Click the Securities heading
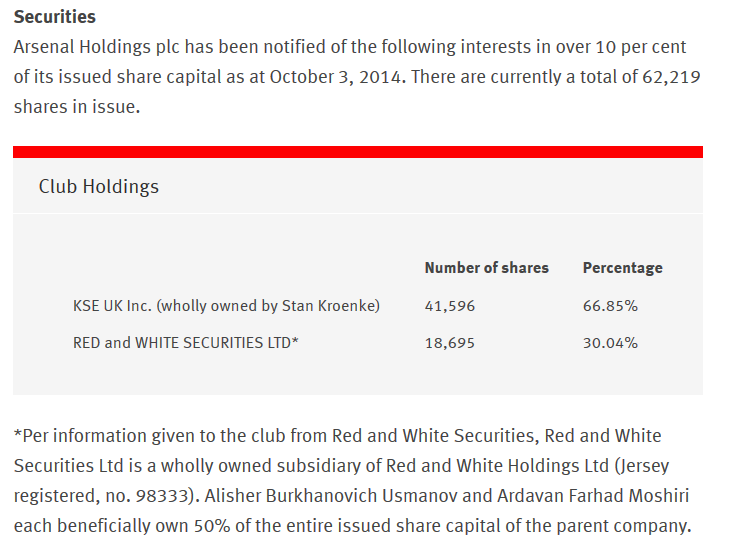 55,17
